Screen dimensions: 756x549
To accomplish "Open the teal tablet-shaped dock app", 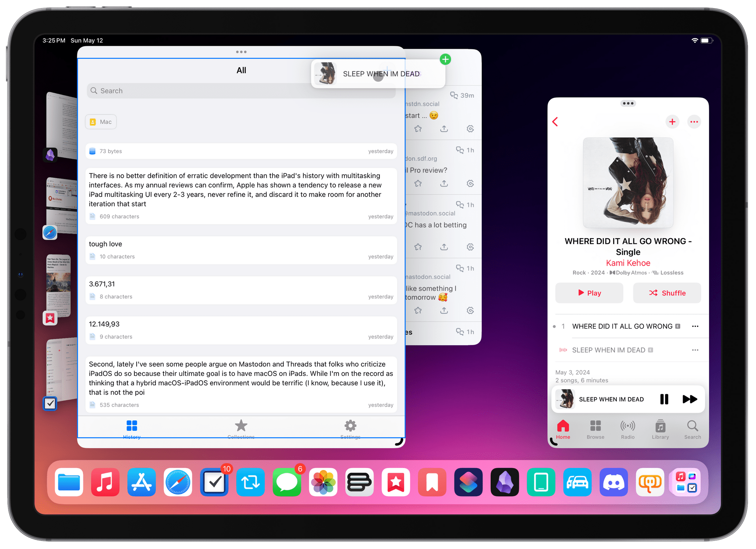I will (541, 482).
